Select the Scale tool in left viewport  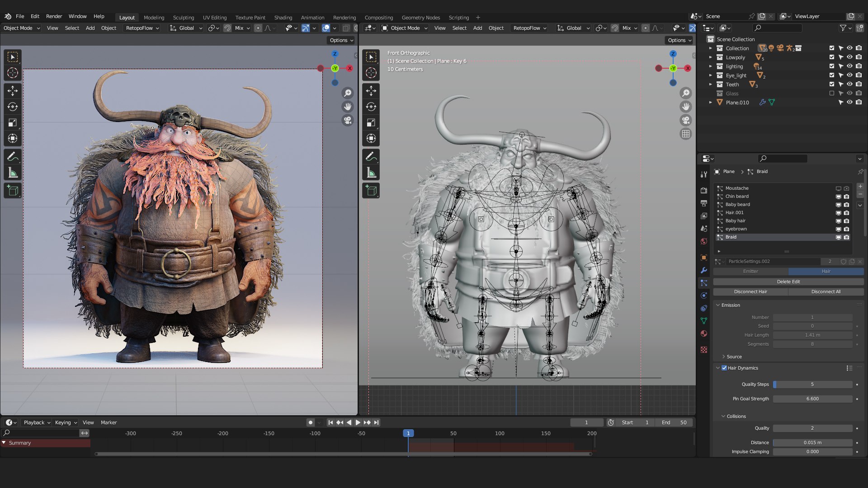click(x=13, y=122)
